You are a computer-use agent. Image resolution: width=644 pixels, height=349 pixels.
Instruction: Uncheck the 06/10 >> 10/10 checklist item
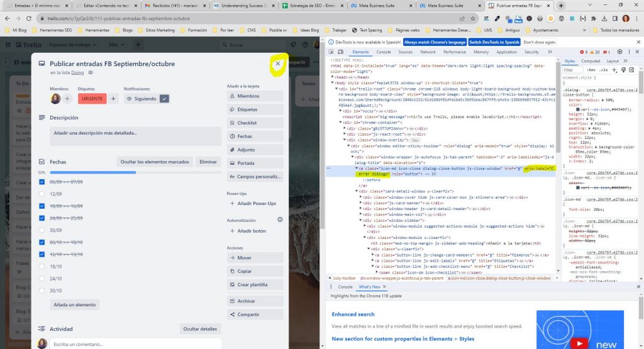click(42, 242)
